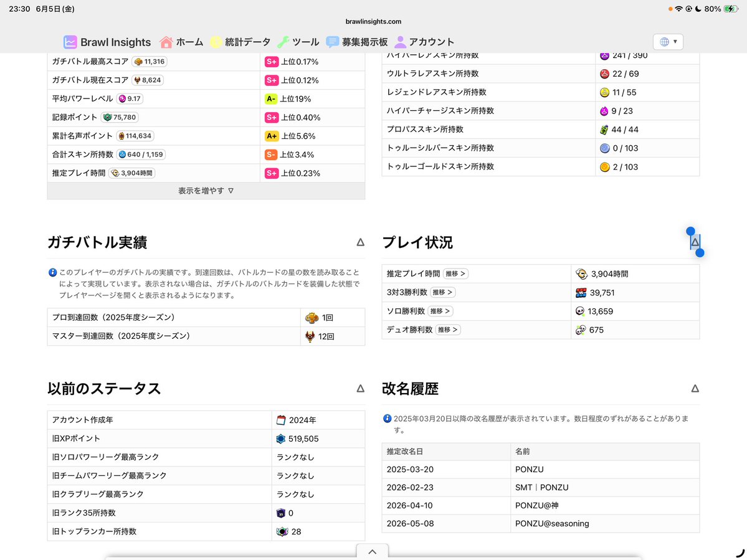Open 統計データ menu
This screenshot has height=560, width=747.
240,42
